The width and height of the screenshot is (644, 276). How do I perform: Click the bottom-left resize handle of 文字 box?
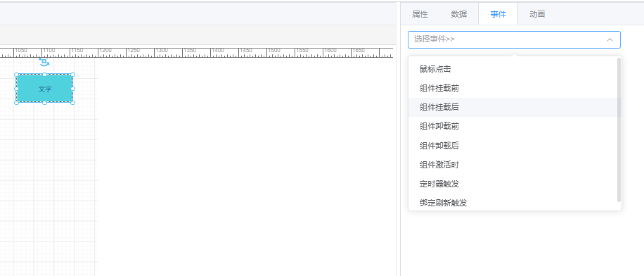(x=16, y=102)
